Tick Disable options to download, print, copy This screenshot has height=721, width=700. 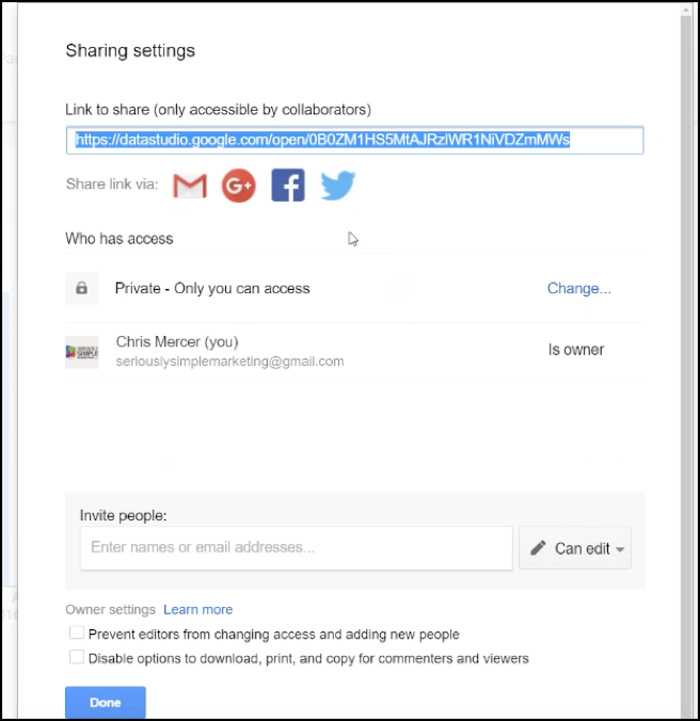tap(76, 657)
